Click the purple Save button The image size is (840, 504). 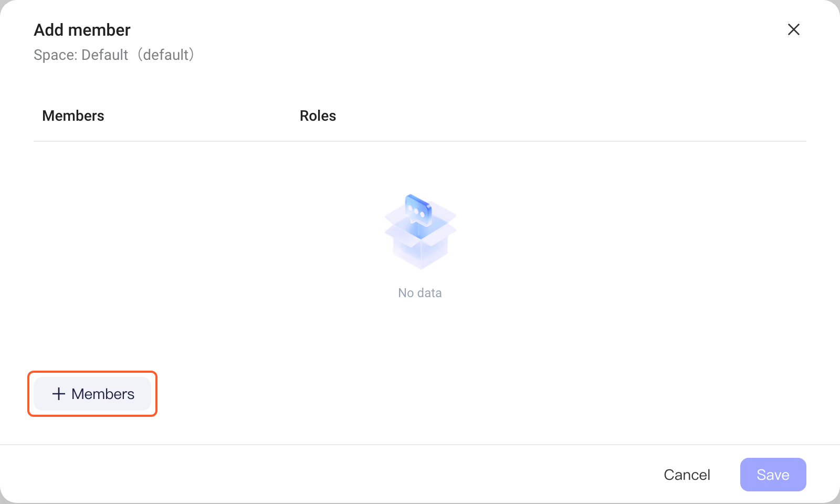click(773, 475)
